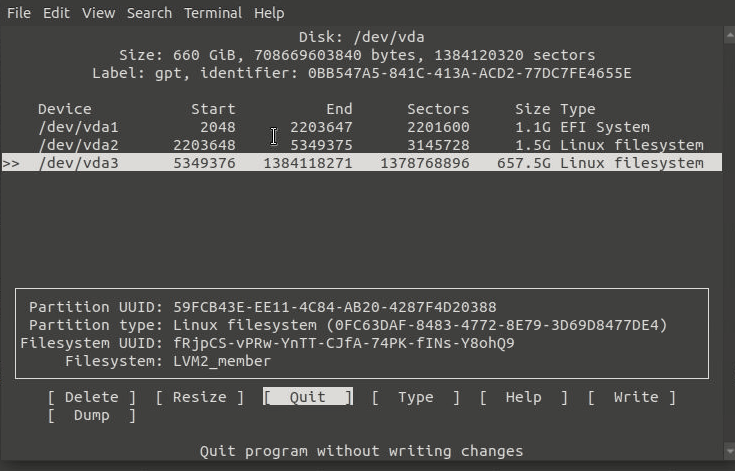This screenshot has width=735, height=471.
Task: Click the scrollbar down arrow
Action: pos(729,452)
